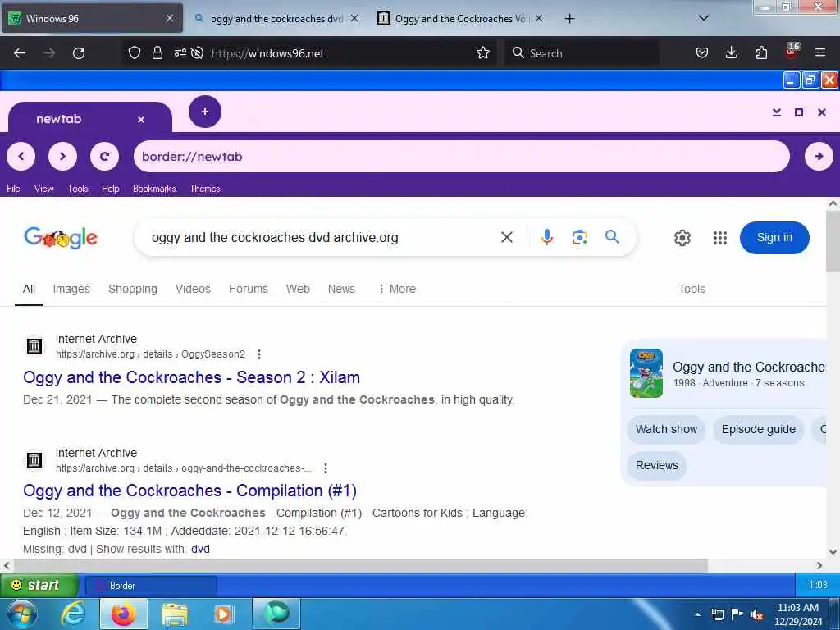This screenshot has width=840, height=630.
Task: Select the Border taskbar item in Windows 96
Action: (151, 586)
